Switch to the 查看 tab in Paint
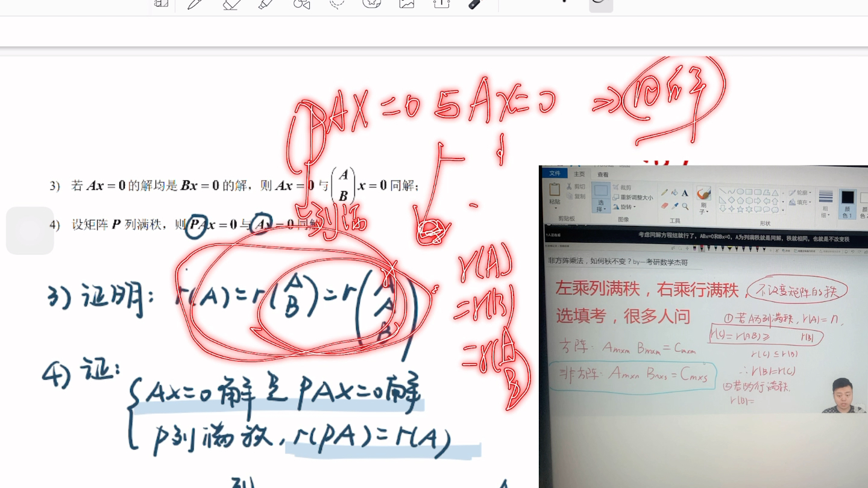This screenshot has height=488, width=868. point(602,174)
